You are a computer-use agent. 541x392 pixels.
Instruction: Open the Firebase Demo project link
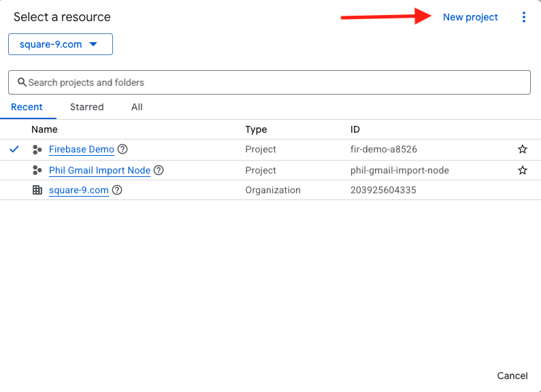point(82,149)
